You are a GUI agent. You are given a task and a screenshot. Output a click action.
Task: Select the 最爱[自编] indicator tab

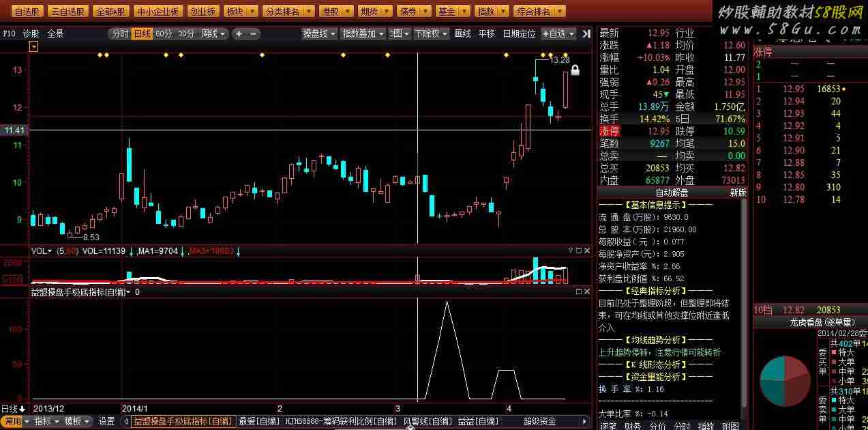(x=259, y=422)
